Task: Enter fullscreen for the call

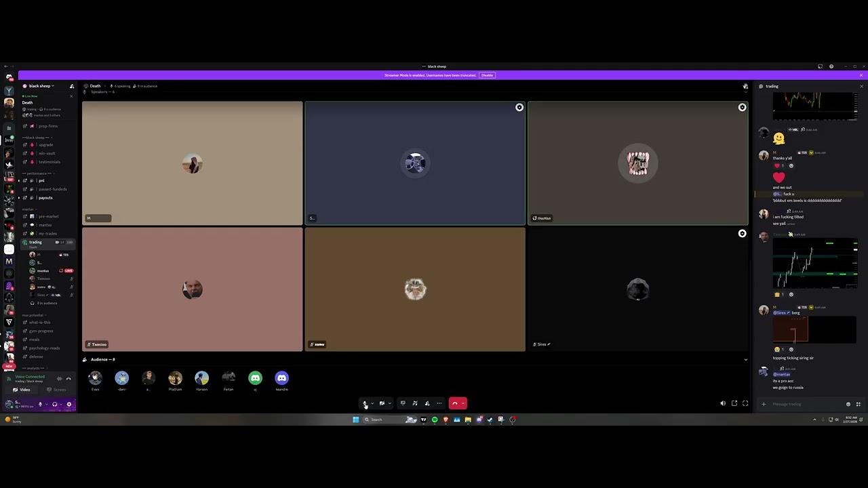Action: point(745,403)
